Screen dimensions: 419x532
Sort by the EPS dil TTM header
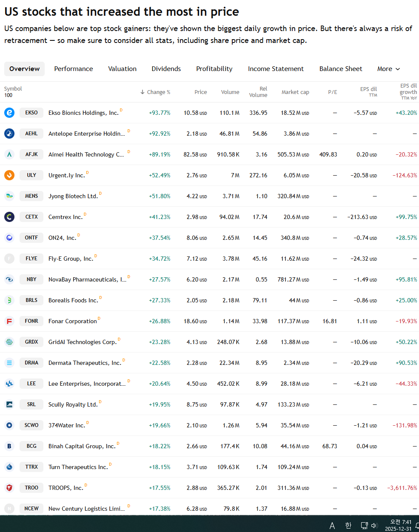368,92
